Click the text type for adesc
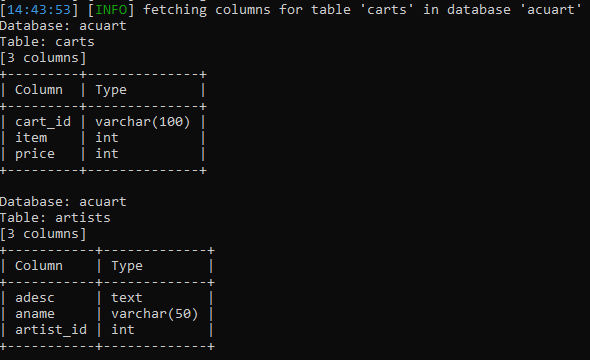Screen dimensions: 590x360 pos(127,298)
